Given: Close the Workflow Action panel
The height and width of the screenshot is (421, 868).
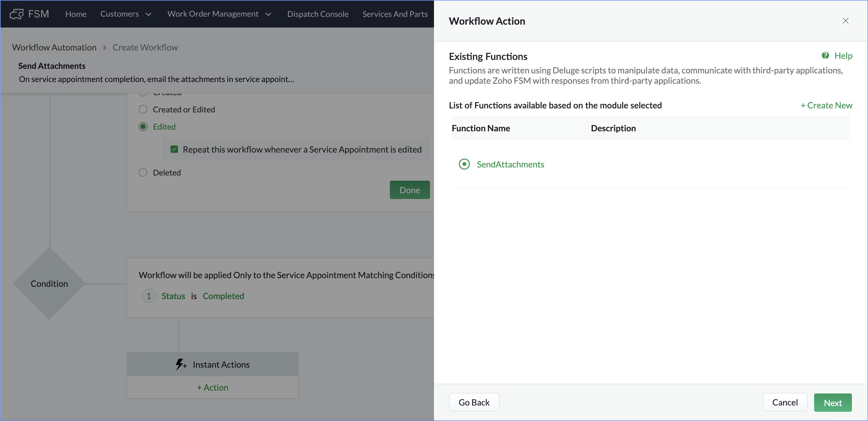Looking at the screenshot, I should [x=845, y=21].
